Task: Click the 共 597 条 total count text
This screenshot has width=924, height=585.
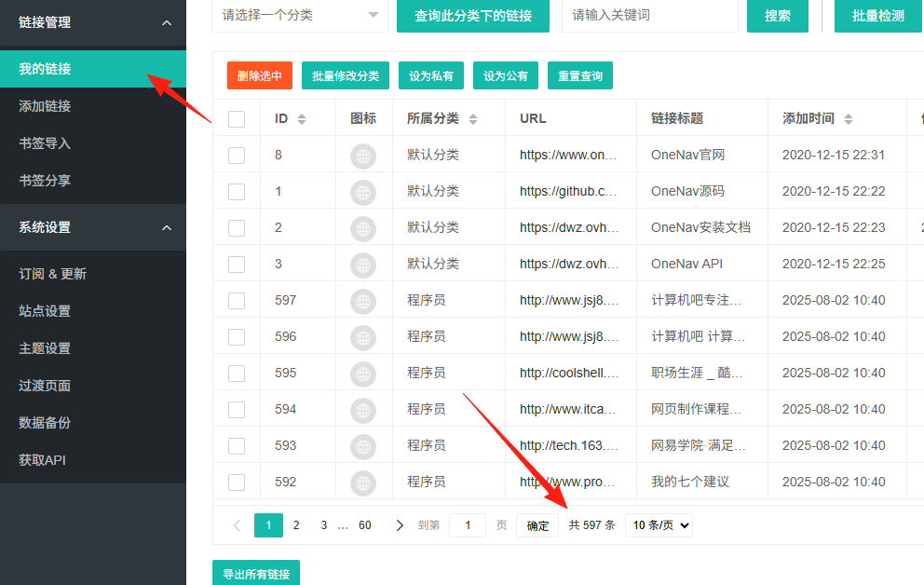Action: [x=591, y=525]
